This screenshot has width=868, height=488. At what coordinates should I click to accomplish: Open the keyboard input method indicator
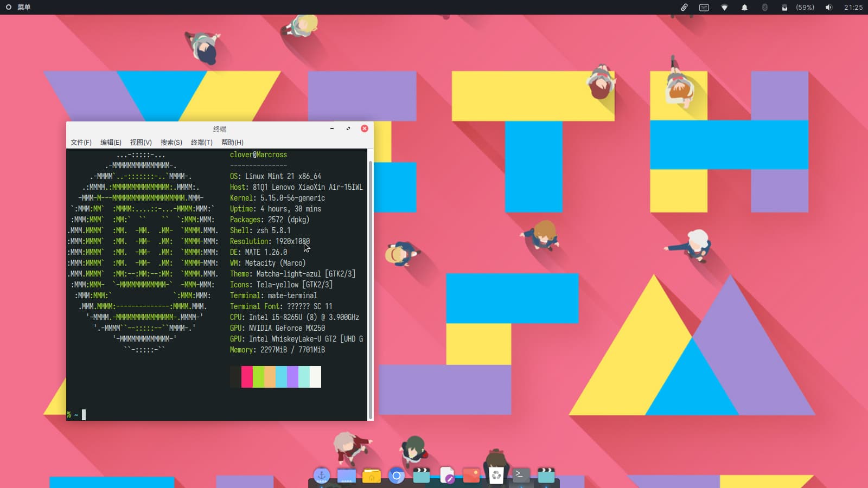[x=704, y=7]
